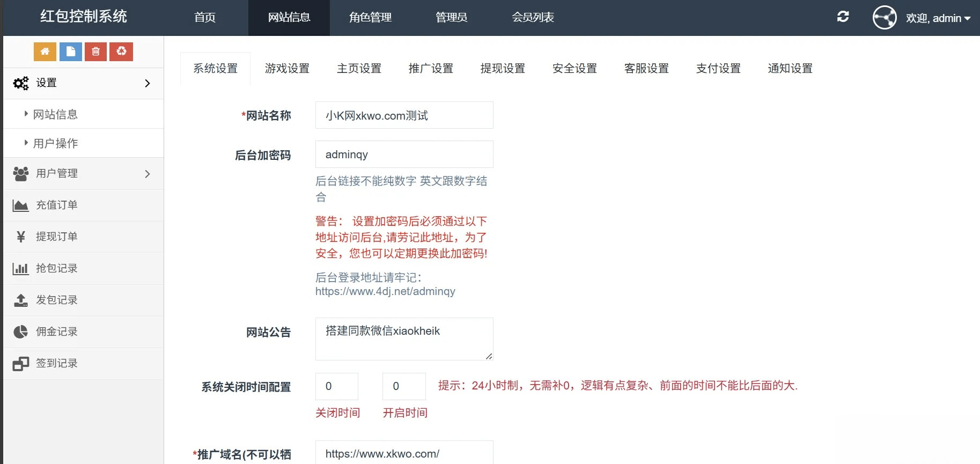Expand the 用户管理 sidebar chevron
980x464 pixels.
click(x=148, y=174)
